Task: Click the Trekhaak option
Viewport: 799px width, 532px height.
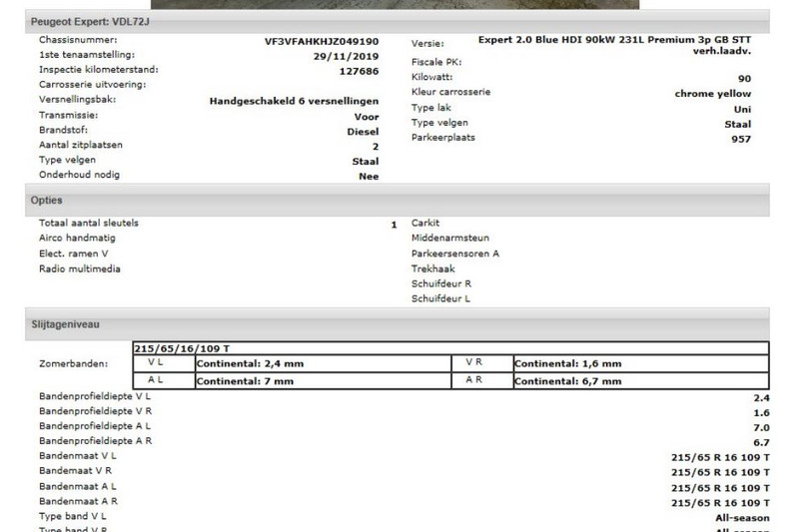Action: [x=432, y=268]
